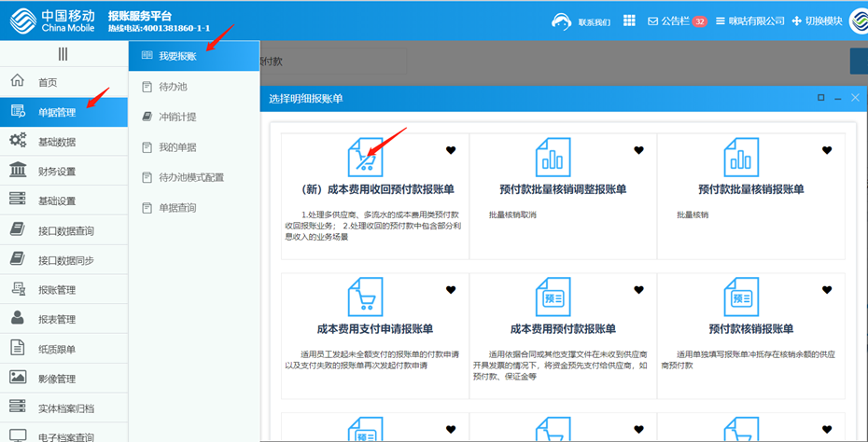The height and width of the screenshot is (442, 868).
Task: Open 预付款批量核销调整报账单 title link
Action: (563, 189)
